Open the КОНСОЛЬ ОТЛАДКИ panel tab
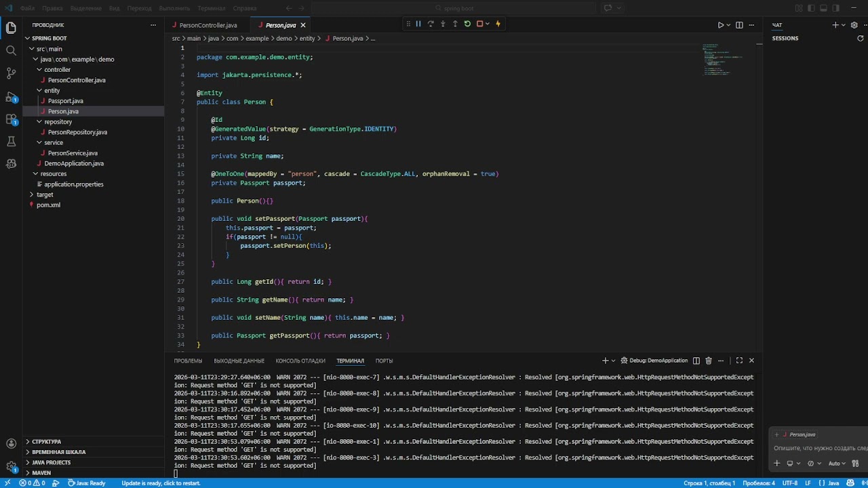This screenshot has width=868, height=488. 300,361
